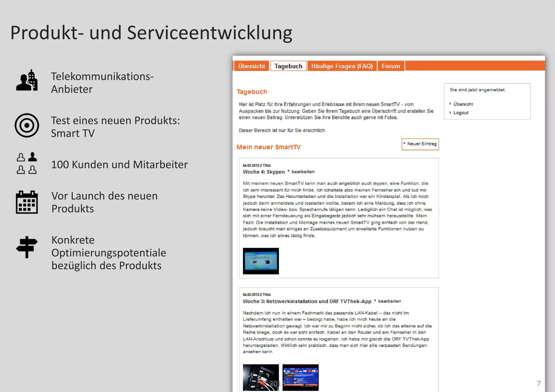Click the slide page number 7
555x392 pixels.
[x=539, y=383]
